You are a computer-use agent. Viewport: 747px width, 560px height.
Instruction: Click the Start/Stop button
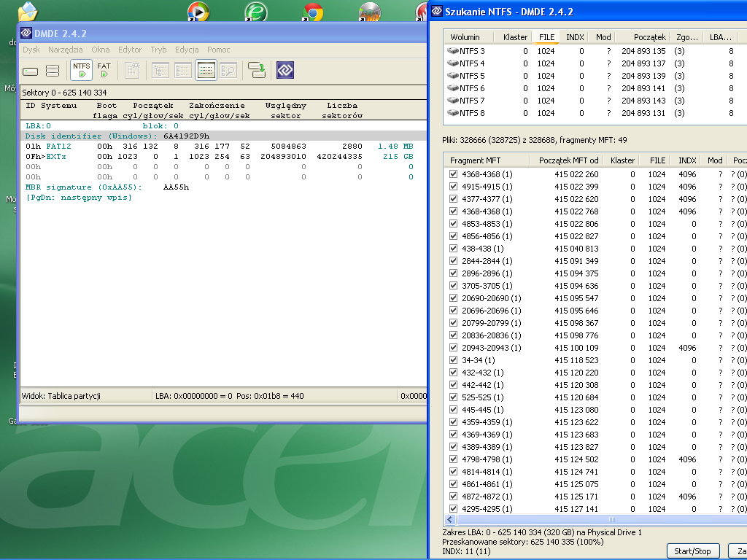click(x=692, y=551)
